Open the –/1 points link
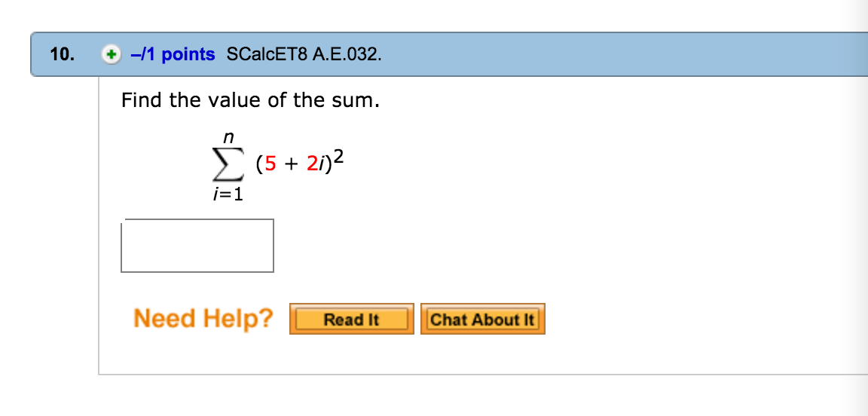This screenshot has width=868, height=416. pyautogui.click(x=173, y=54)
